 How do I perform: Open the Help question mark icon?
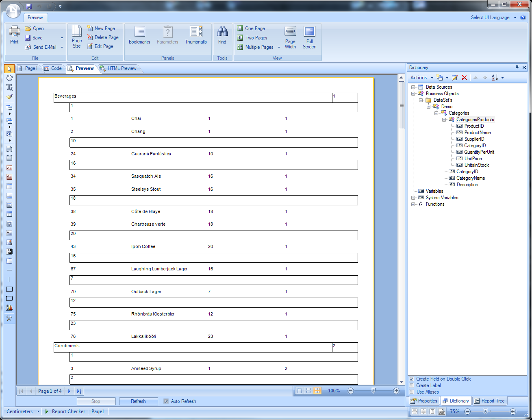click(523, 17)
